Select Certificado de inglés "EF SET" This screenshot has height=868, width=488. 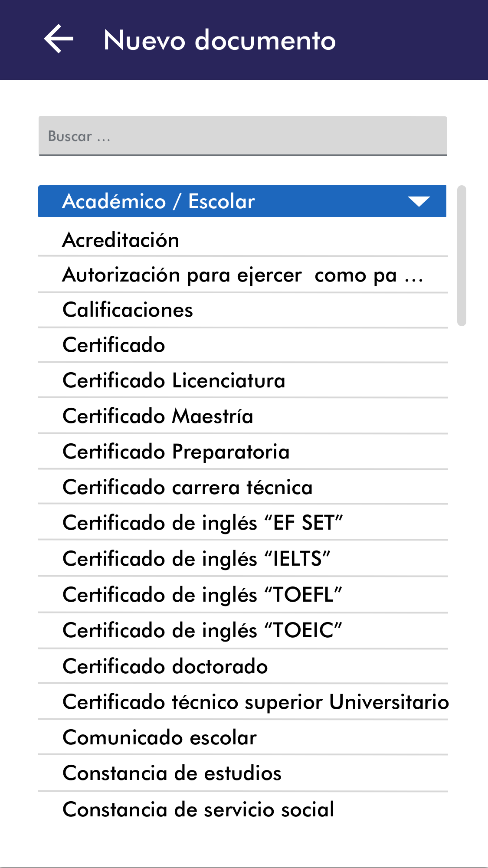(x=203, y=523)
